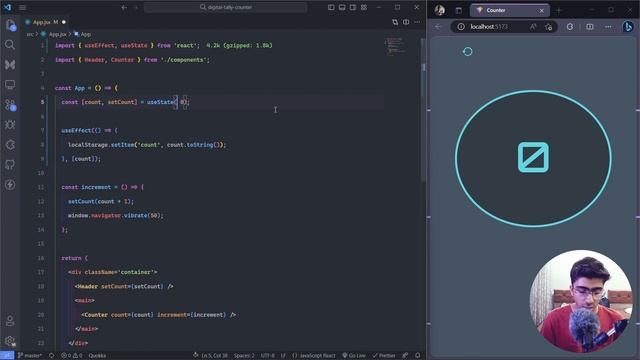Click the round counter increment button
This screenshot has height=360, width=640.
coord(533,158)
